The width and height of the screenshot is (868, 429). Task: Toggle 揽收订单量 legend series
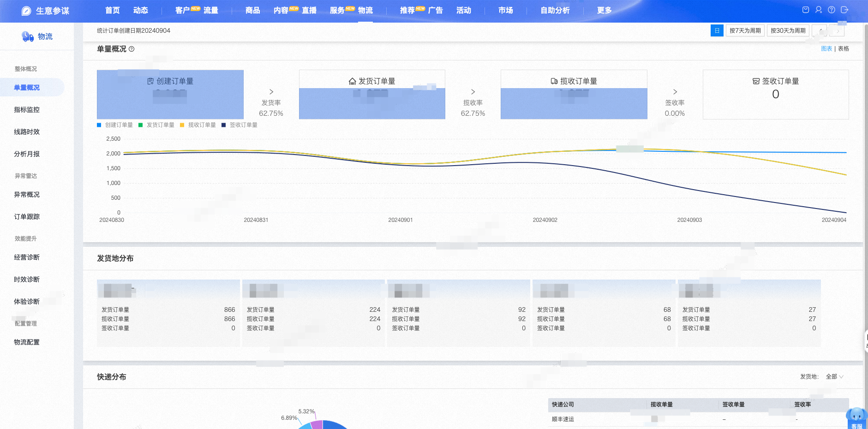(198, 125)
